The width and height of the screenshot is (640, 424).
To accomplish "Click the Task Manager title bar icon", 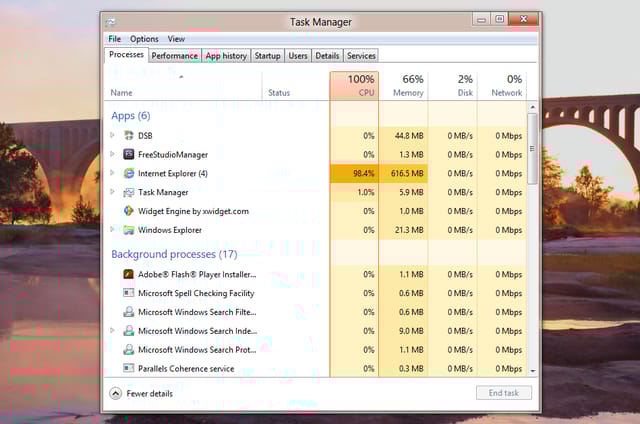I will click(x=111, y=22).
